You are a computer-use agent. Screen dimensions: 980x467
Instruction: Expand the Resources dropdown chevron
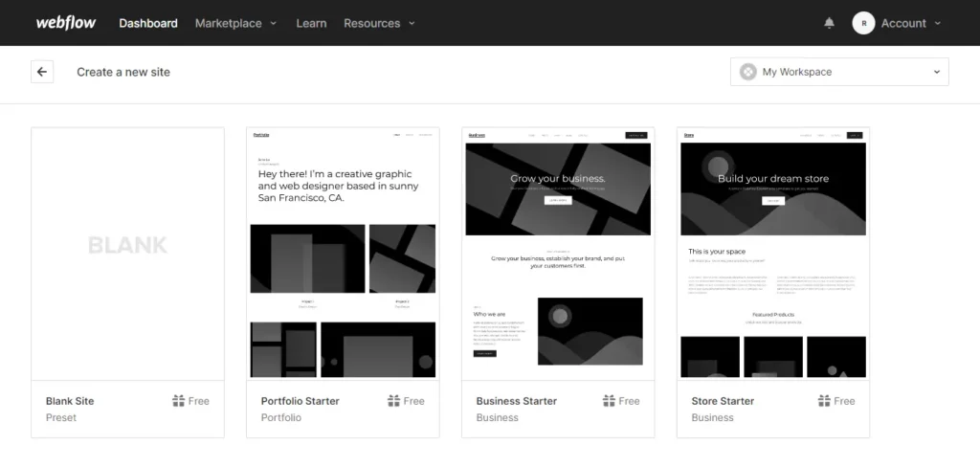(412, 23)
